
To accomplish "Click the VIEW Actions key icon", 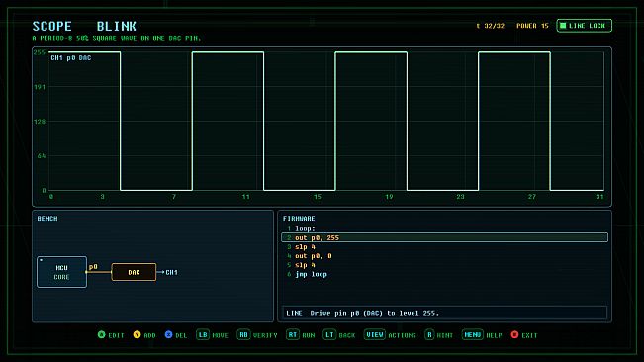I will (375, 335).
